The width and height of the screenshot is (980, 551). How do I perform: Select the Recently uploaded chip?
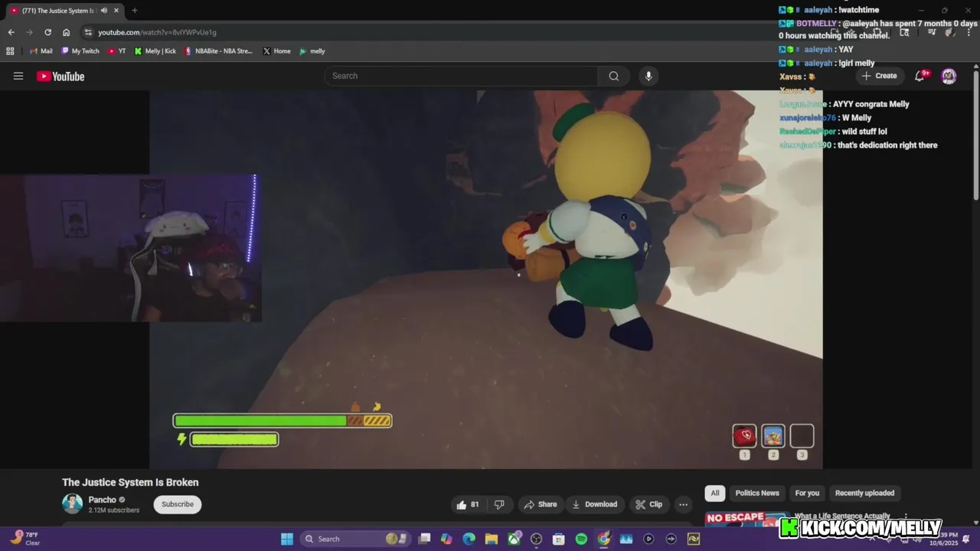(x=864, y=493)
